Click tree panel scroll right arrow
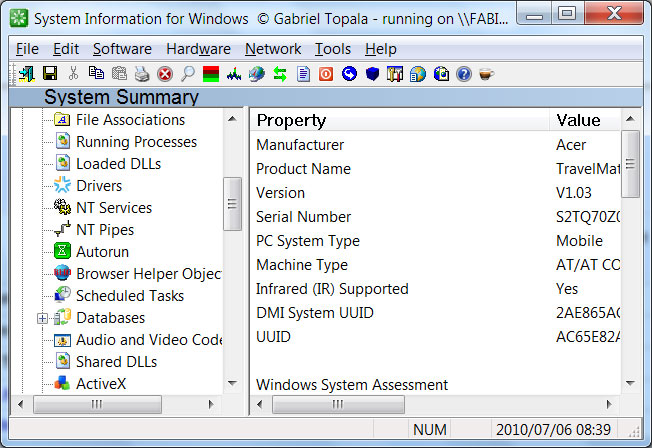This screenshot has height=448, width=652. tap(211, 404)
